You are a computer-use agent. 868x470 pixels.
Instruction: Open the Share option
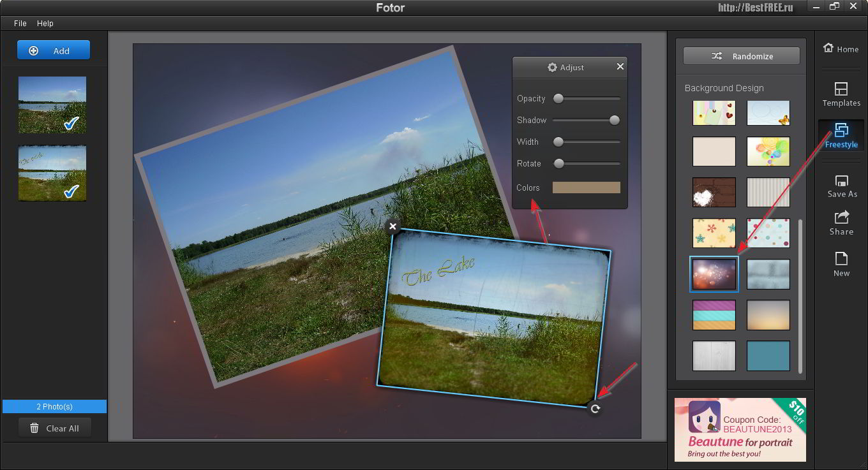coord(841,223)
